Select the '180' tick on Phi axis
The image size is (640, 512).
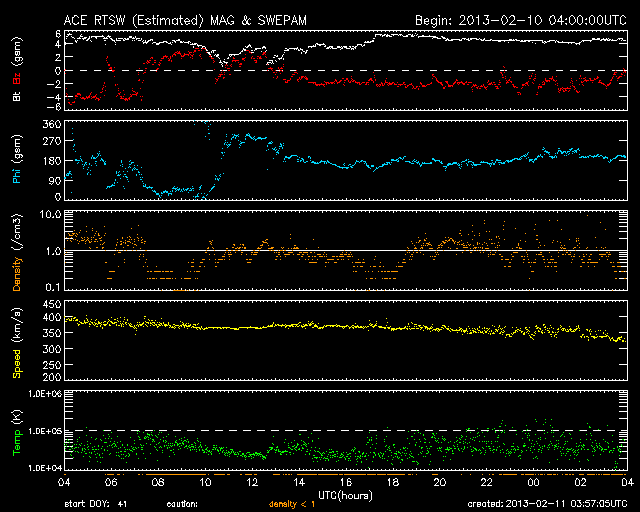[52, 160]
